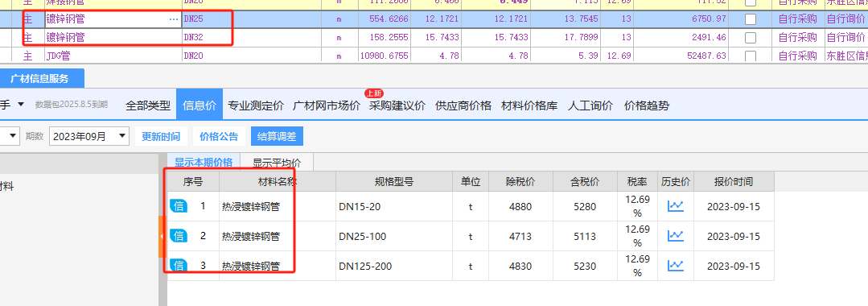Tick checkbox in JDG管 DN20 row
Viewport: 868px width, 306px height.
click(751, 56)
